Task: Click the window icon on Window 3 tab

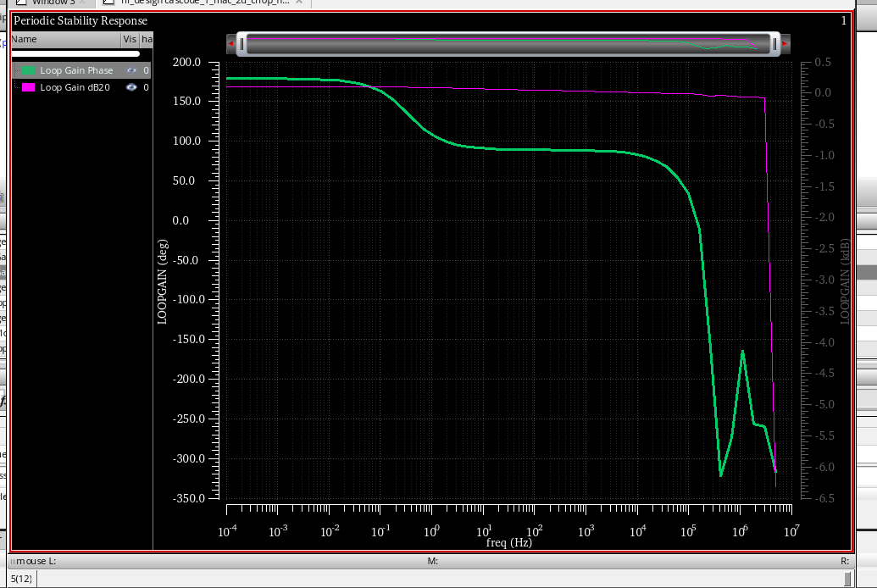Action: click(20, 3)
